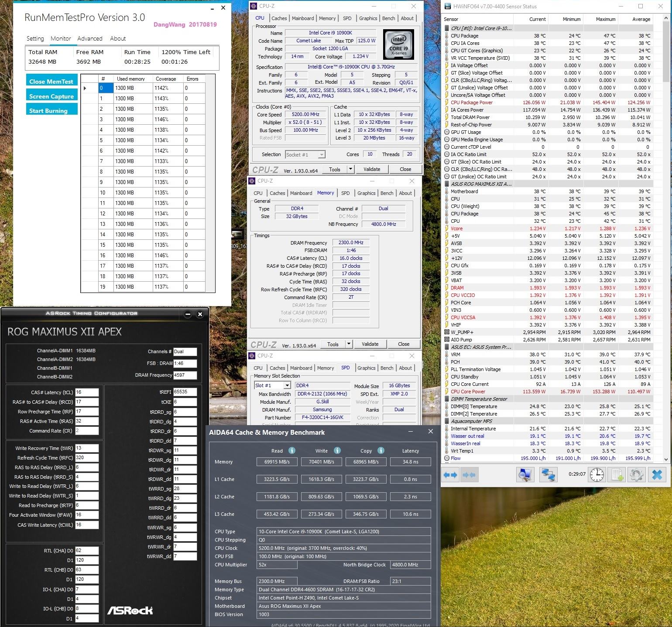Click the Part Number F4-3200C14-16GVK field
This screenshot has height=627, width=672.
tap(322, 417)
